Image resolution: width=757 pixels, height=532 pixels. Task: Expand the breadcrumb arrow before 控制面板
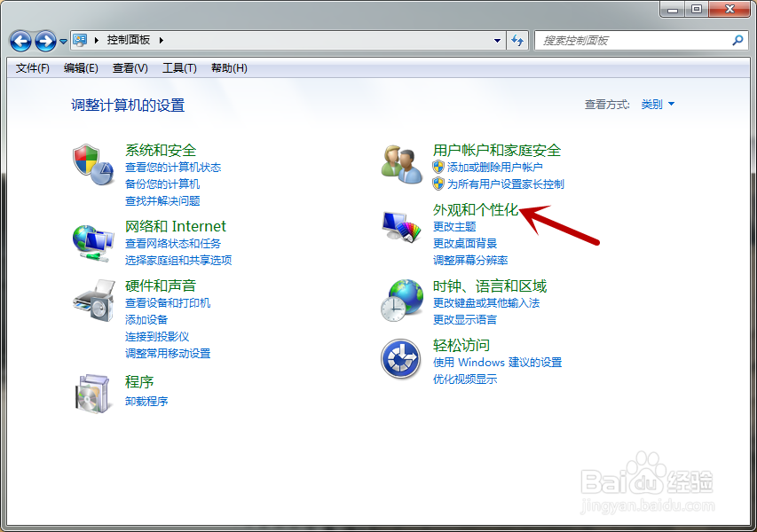click(97, 40)
